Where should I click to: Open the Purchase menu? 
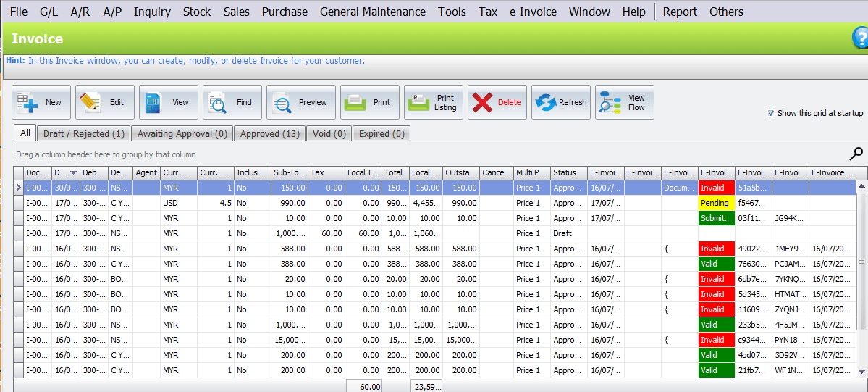[x=285, y=12]
